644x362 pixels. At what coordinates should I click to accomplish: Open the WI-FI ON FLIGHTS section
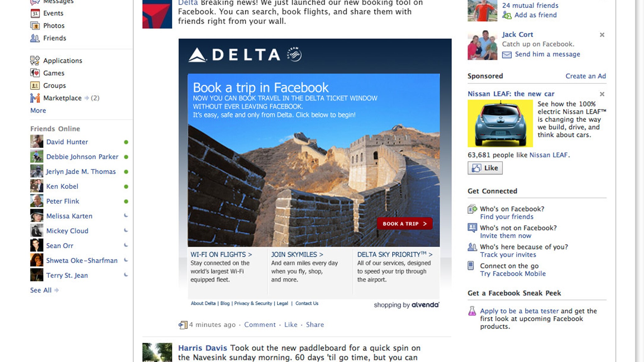(x=221, y=254)
